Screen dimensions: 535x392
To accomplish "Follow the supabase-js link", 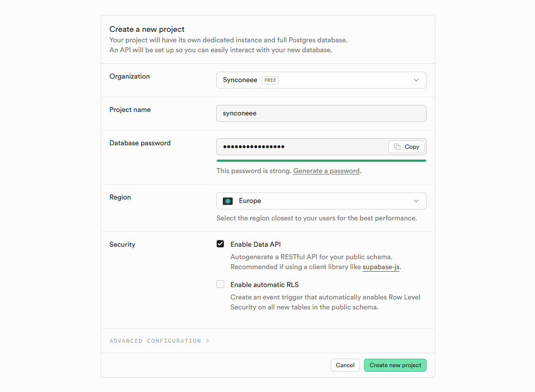I will (380, 267).
